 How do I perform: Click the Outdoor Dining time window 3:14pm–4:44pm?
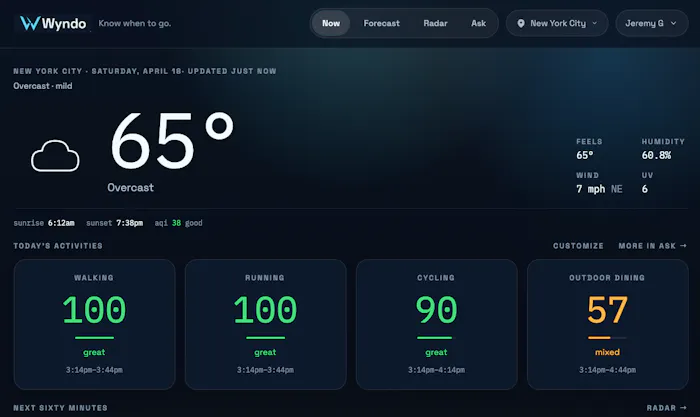click(x=607, y=370)
